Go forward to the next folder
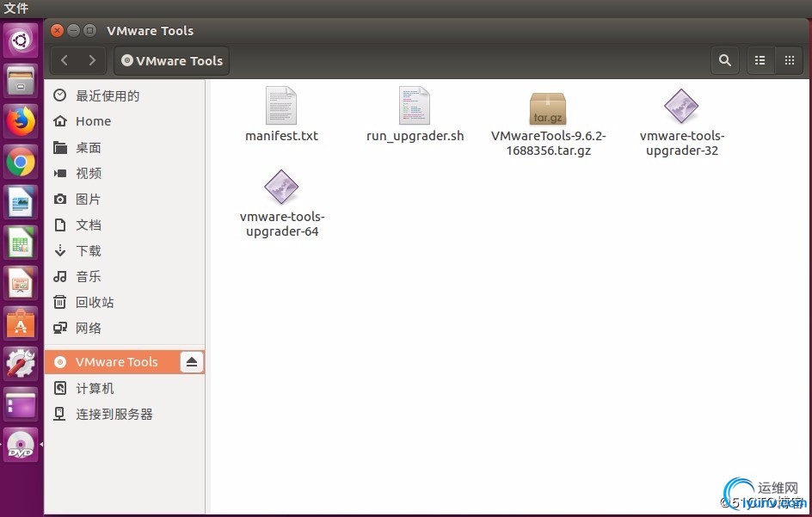This screenshot has height=517, width=812. [x=92, y=60]
